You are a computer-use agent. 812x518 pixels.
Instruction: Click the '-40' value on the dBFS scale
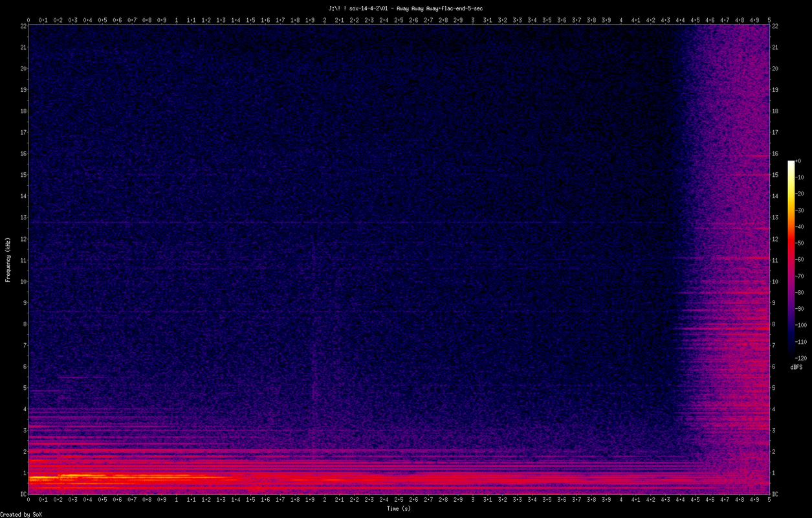(x=799, y=227)
